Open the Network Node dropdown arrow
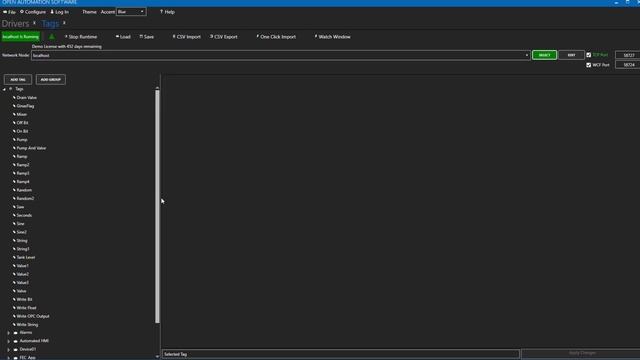 [527, 55]
